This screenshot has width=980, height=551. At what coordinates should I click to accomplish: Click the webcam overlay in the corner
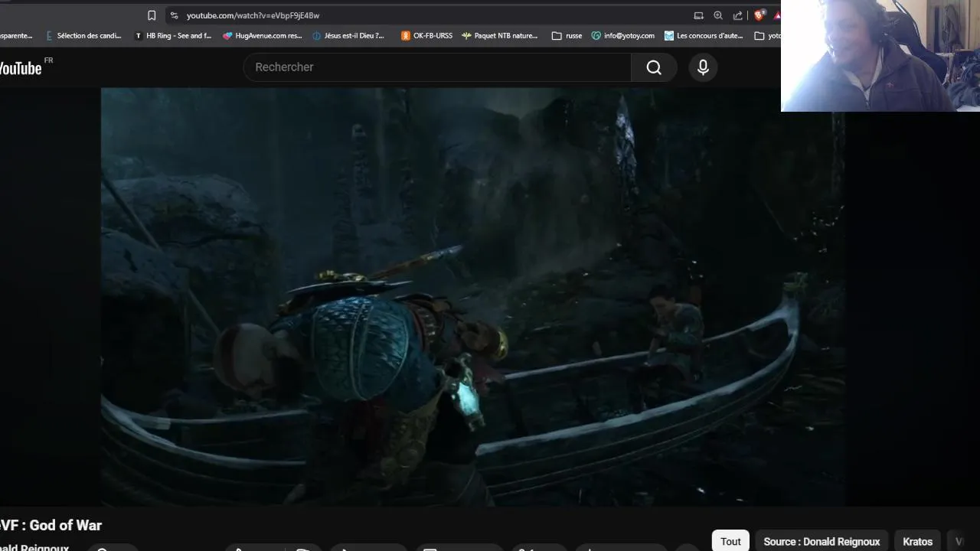pos(880,56)
